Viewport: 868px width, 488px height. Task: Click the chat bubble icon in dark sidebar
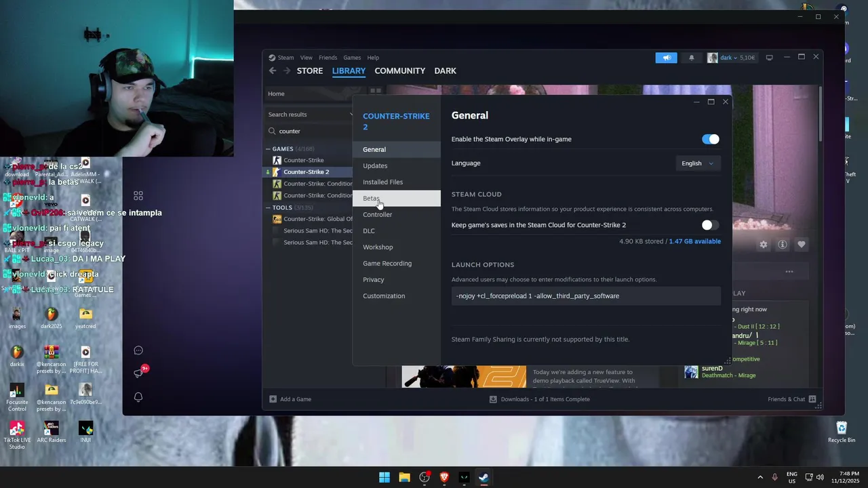click(138, 350)
